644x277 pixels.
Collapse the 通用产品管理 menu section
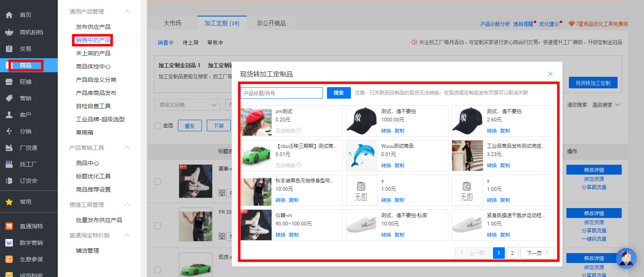126,11
